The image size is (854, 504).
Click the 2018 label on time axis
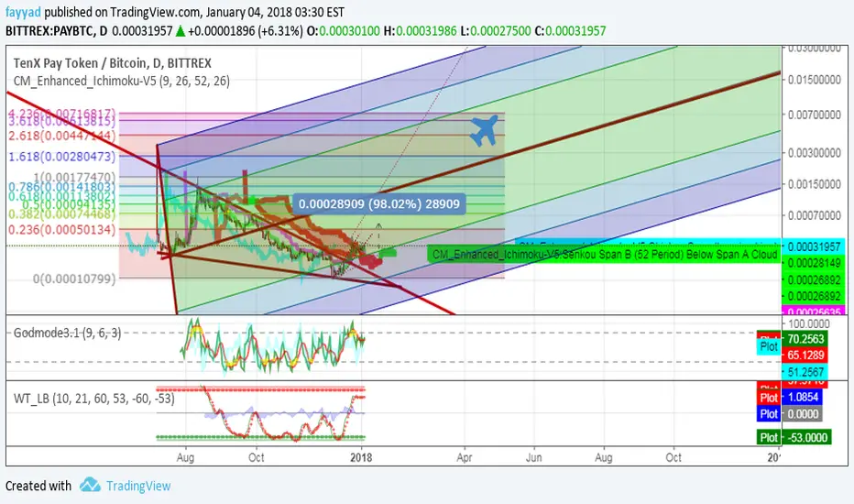click(361, 457)
